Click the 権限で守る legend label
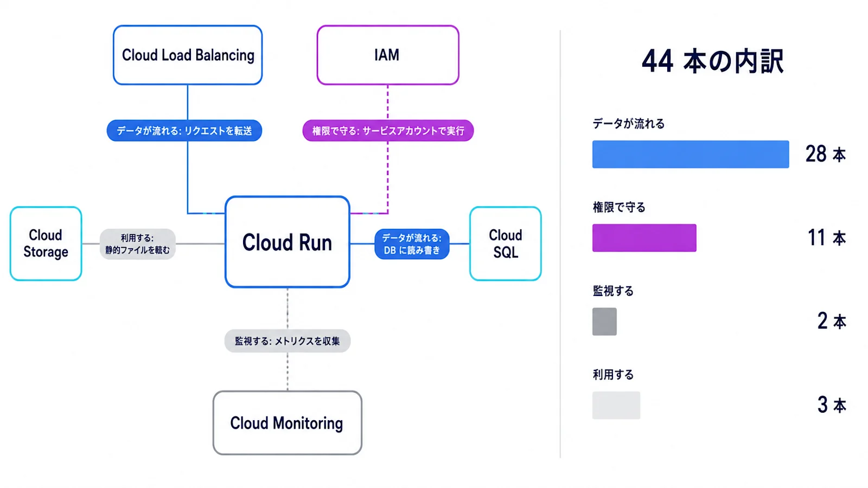Screen dimensions: 868x488 (x=619, y=207)
